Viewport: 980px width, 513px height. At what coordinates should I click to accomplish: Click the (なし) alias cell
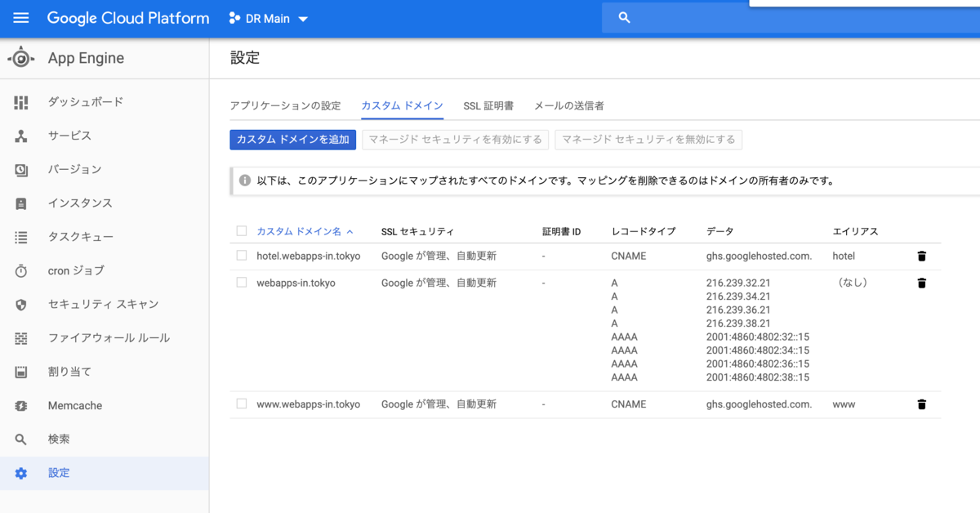pyautogui.click(x=852, y=283)
